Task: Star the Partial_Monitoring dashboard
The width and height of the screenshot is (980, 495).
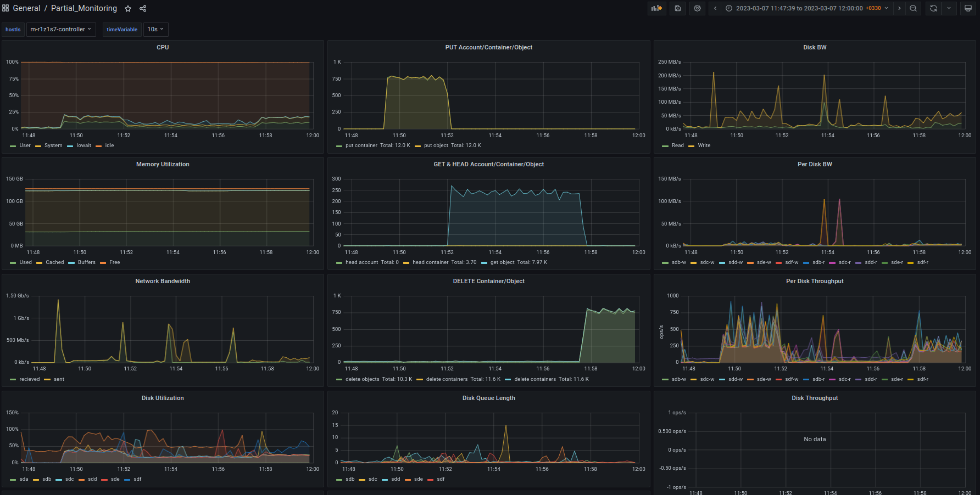Action: [128, 9]
